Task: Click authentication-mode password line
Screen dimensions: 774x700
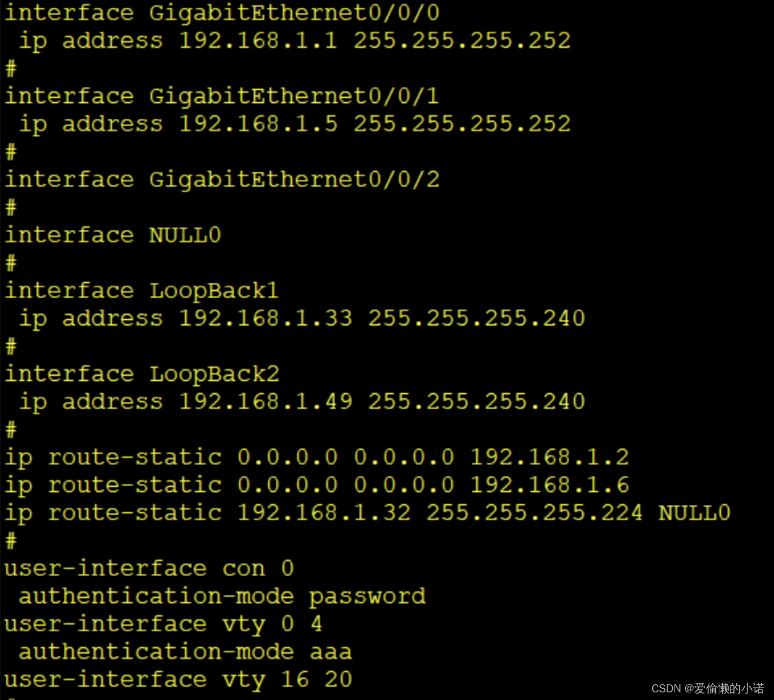Action: 222,597
